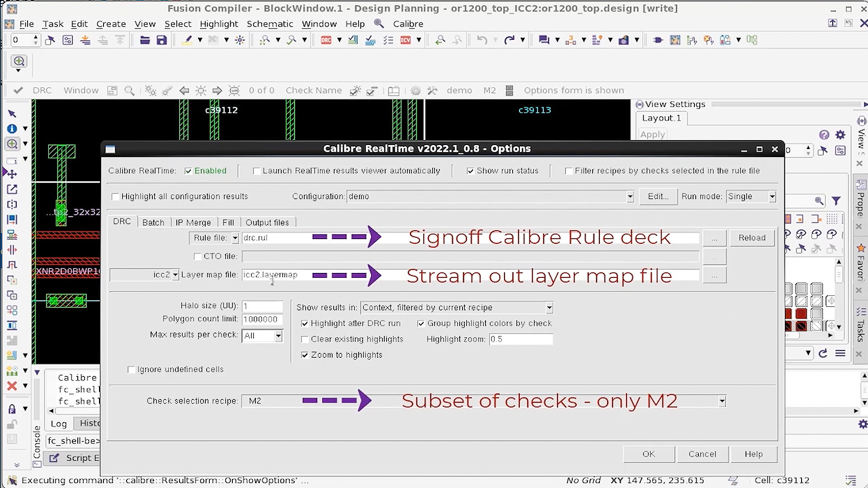Enable Clear existing highlights

[x=305, y=339]
